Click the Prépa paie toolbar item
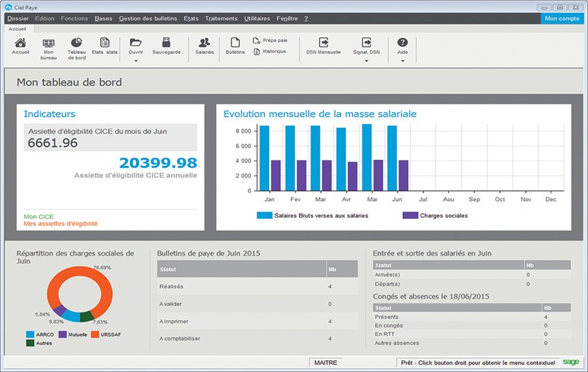588x372 pixels. 269,41
